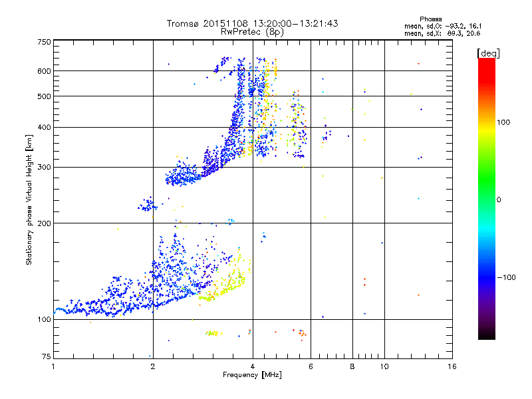The image size is (532, 399).
Task: Click the y-axis tick label '750'
Action: click(44, 42)
